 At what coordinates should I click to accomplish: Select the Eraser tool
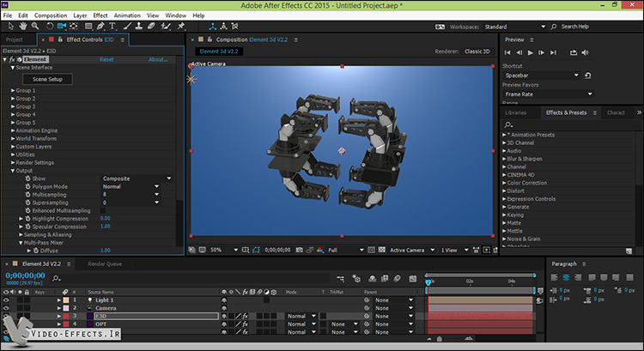pos(151,27)
